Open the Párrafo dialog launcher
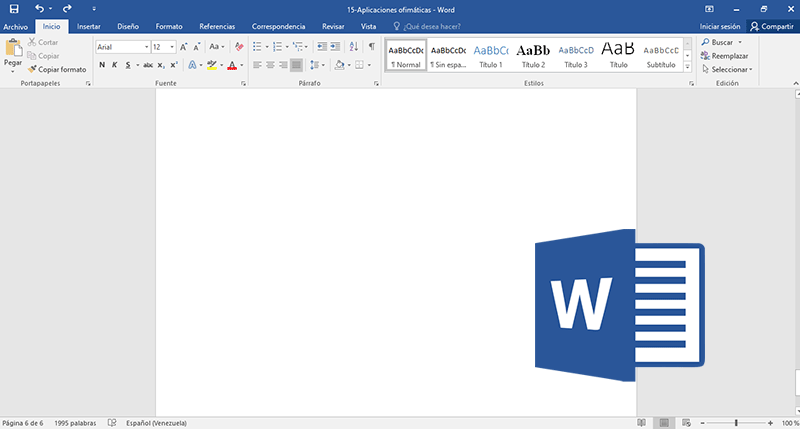Image resolution: width=800 pixels, height=429 pixels. click(377, 84)
